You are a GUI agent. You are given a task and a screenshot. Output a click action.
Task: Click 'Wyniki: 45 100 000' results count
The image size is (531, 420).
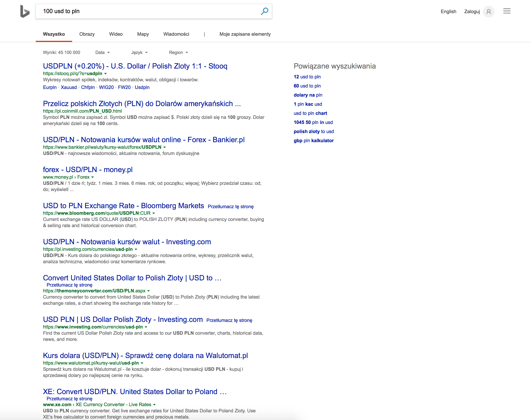point(61,52)
